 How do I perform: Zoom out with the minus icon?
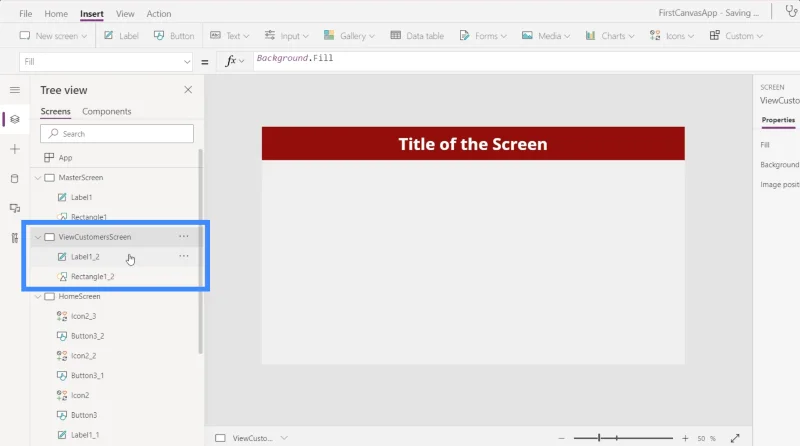(561, 438)
